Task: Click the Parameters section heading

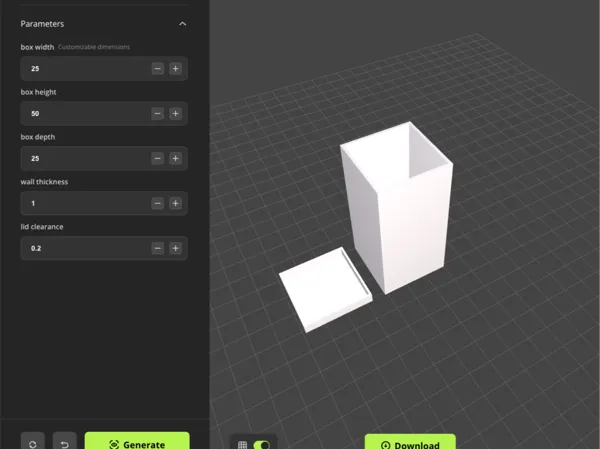Action: tap(42, 24)
